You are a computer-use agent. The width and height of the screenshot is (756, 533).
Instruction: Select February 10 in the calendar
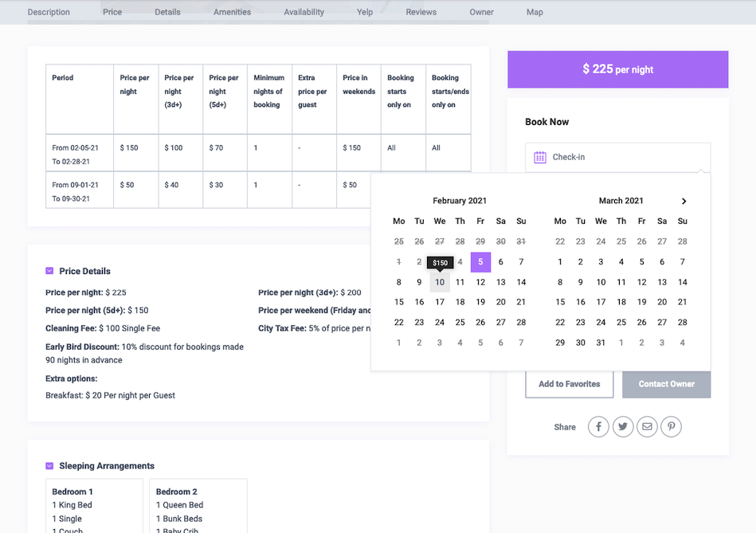click(x=440, y=282)
